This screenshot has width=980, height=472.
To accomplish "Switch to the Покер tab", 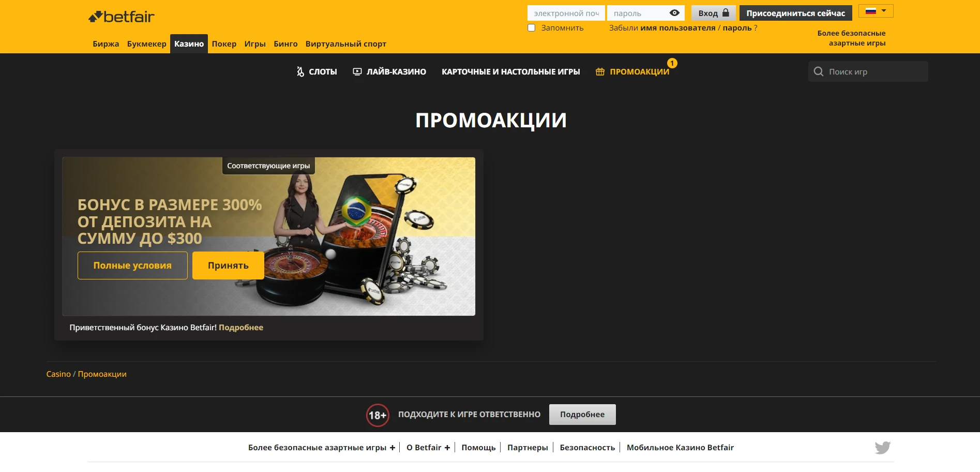I will (x=224, y=44).
